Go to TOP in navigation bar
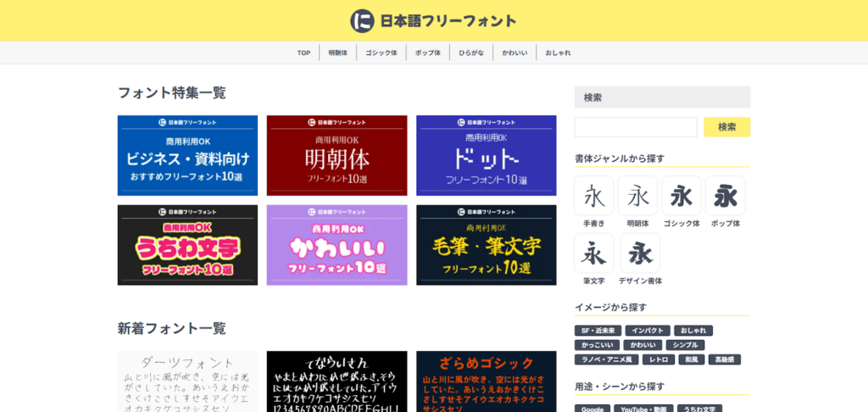868x412 pixels. pyautogui.click(x=303, y=53)
